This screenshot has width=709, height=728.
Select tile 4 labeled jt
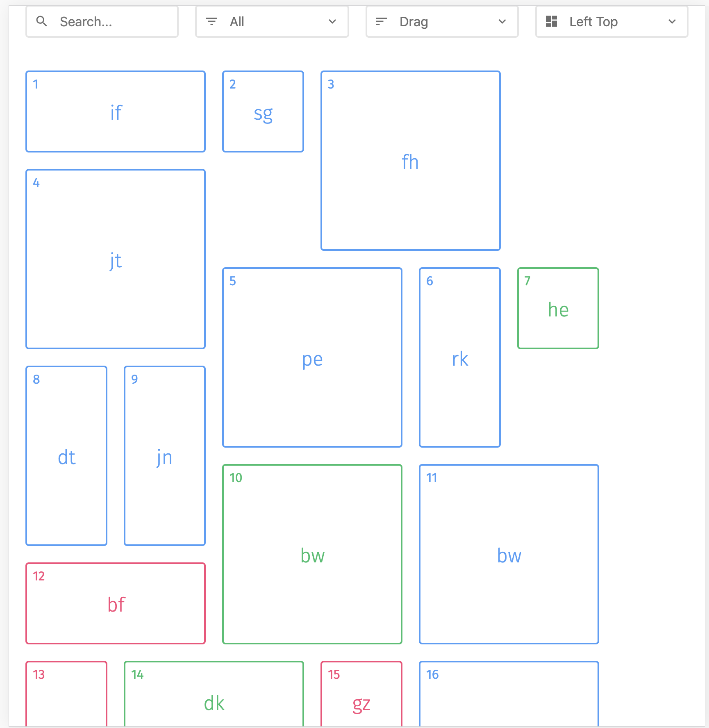coord(116,259)
